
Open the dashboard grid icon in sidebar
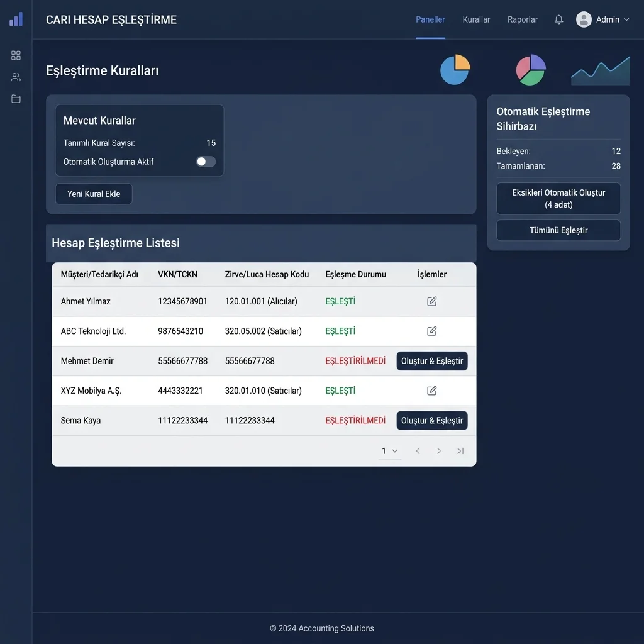pyautogui.click(x=16, y=55)
